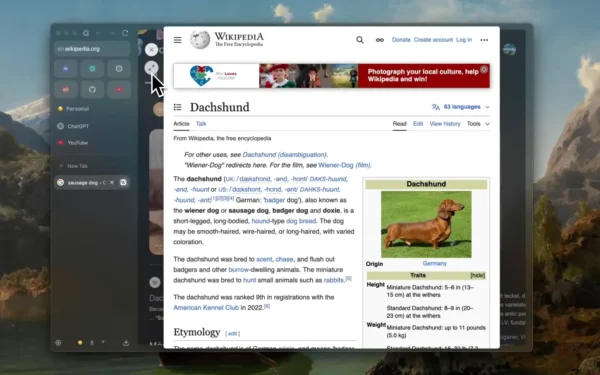Reload the page with Arc's refresh icon
Image resolution: width=600 pixels, height=375 pixels.
125,33
